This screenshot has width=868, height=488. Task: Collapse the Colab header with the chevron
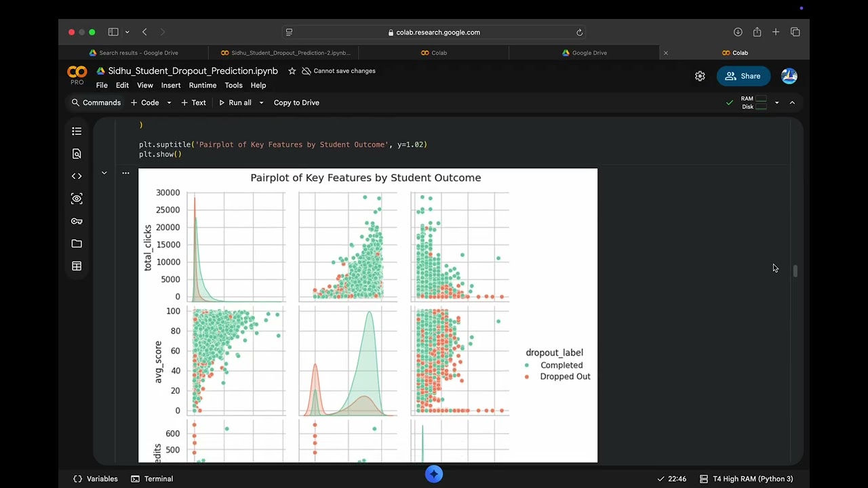pyautogui.click(x=792, y=103)
